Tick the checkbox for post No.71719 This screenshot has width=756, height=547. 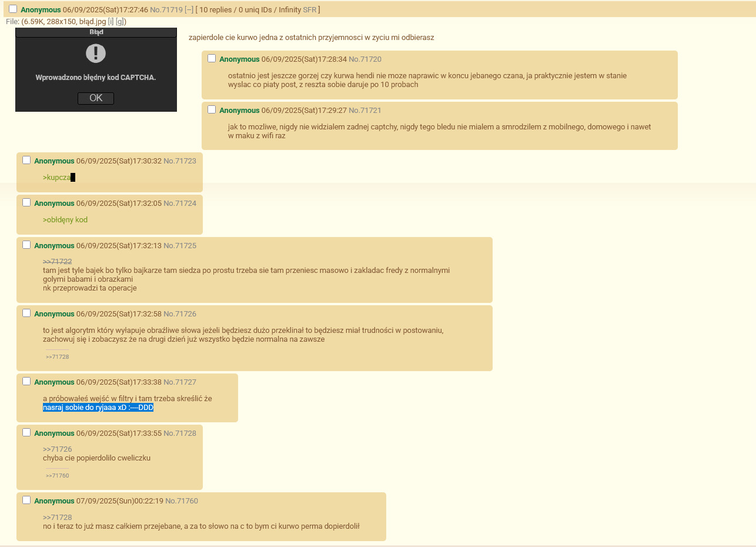pos(13,9)
